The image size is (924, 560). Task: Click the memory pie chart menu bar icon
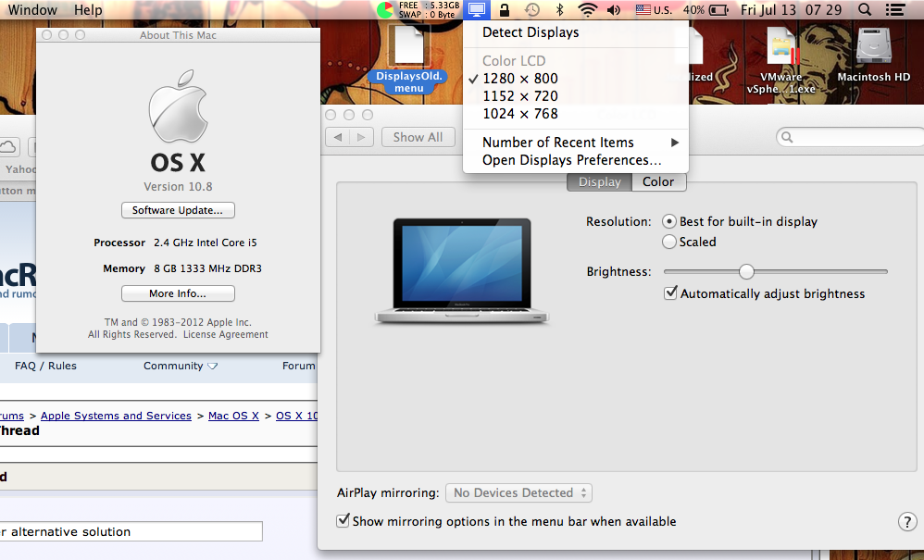point(385,10)
